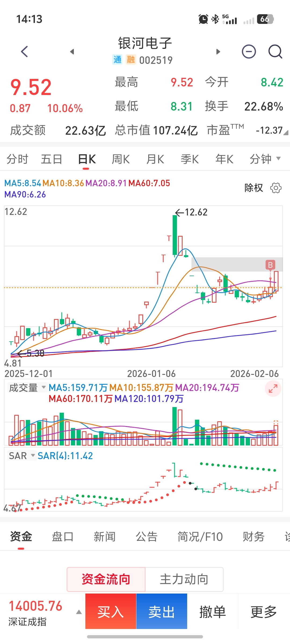Tap the 更多 button
The image size is (290, 644).
pos(264,612)
